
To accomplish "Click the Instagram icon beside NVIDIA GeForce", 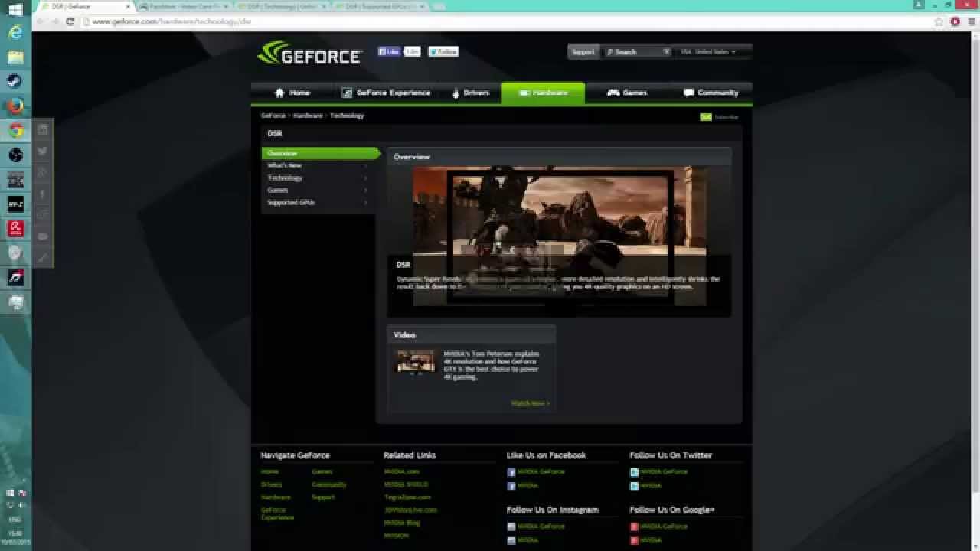I will coord(511,527).
